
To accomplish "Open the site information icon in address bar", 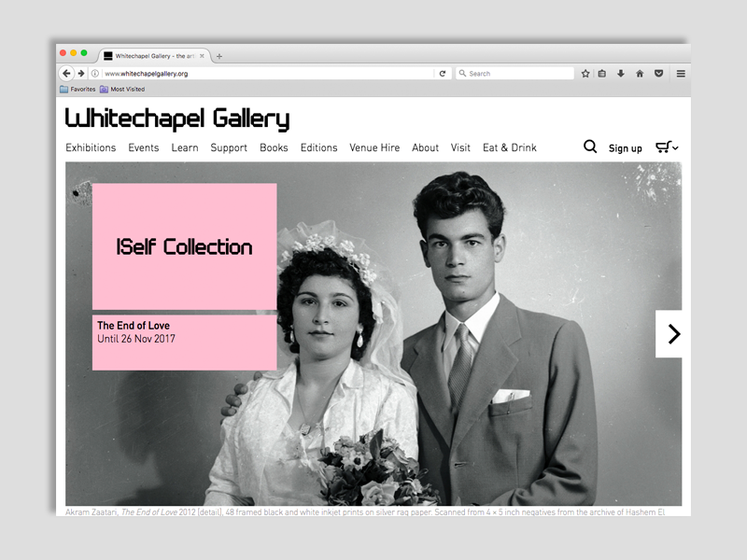I will tap(95, 74).
